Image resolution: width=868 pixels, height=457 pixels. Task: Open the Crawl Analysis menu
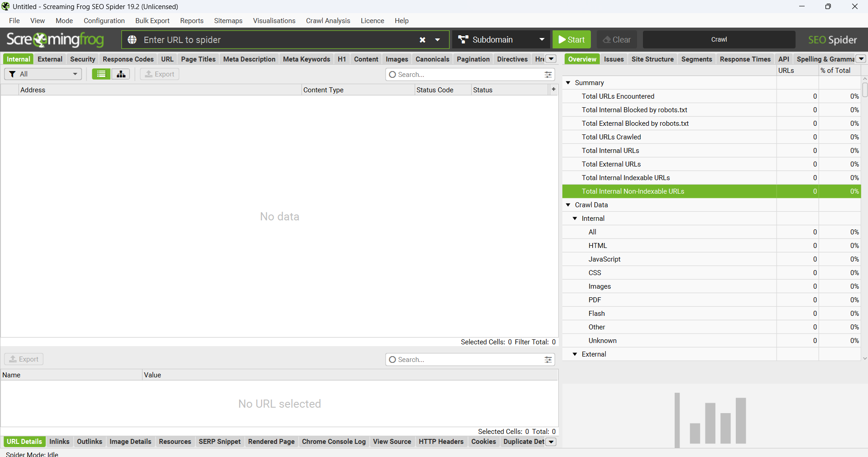(328, 21)
